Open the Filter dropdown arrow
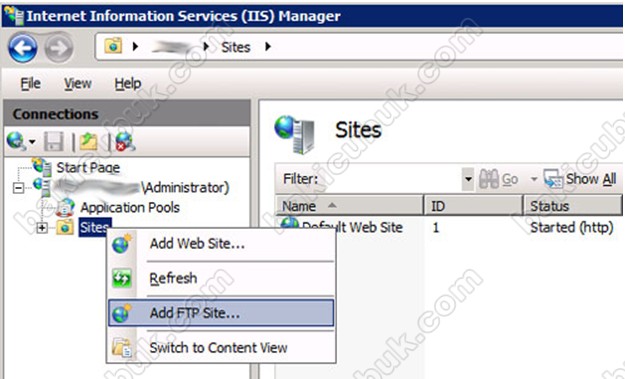 [x=468, y=179]
